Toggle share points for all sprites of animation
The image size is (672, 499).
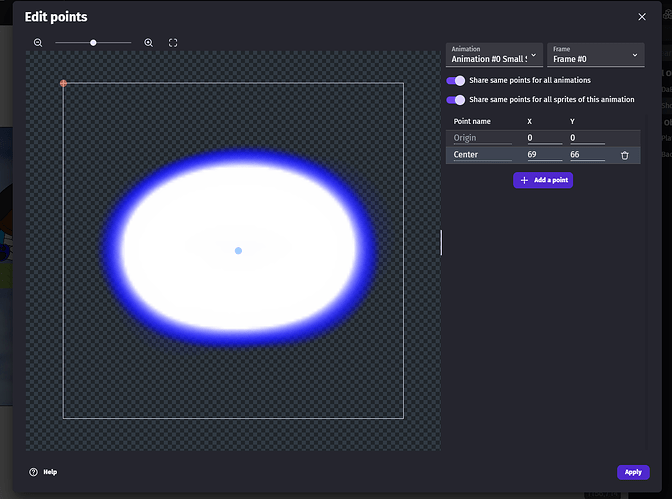(456, 100)
